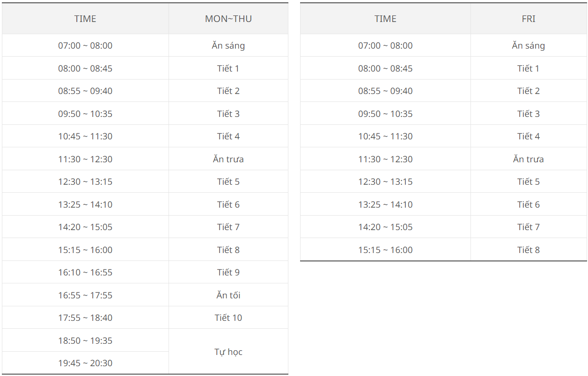The width and height of the screenshot is (588, 376).
Task: Select 07:00 ~ 08:00 in the left table
Action: (85, 45)
